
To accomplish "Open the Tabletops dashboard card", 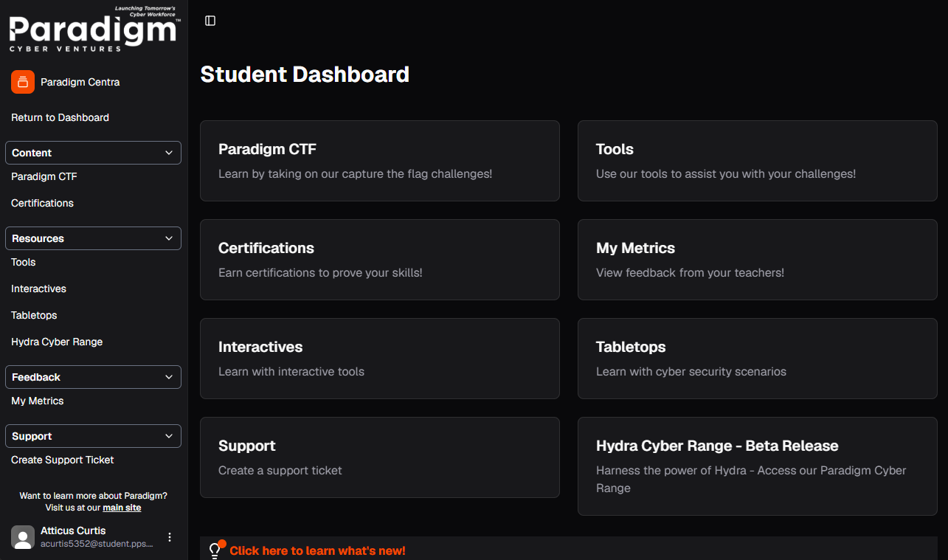I will tap(758, 359).
